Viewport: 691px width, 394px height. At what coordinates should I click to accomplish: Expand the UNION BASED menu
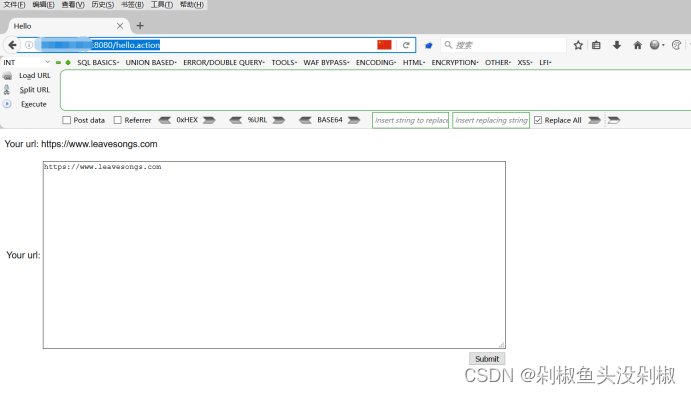click(151, 63)
